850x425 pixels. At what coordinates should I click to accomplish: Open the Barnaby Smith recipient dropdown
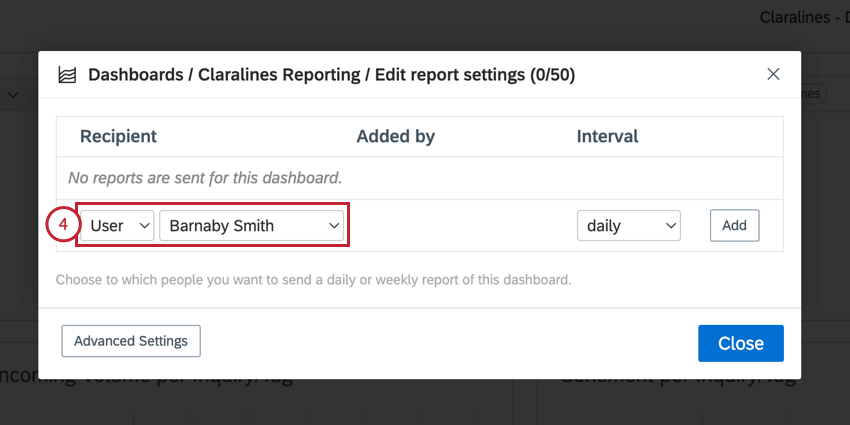(x=252, y=226)
